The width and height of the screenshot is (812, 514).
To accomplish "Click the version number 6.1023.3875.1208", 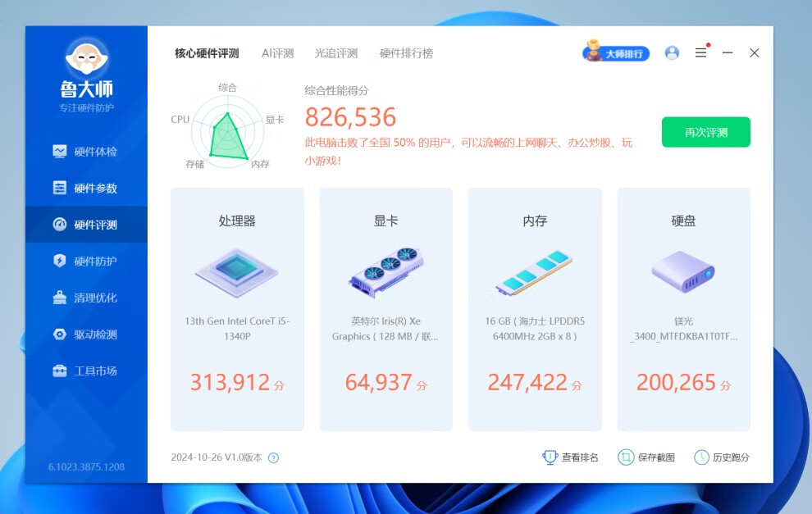I will pyautogui.click(x=86, y=467).
